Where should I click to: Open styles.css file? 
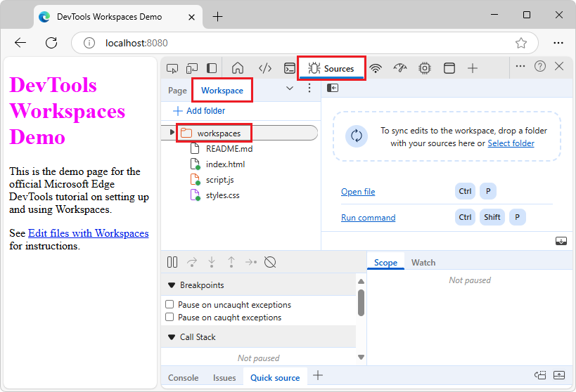point(222,195)
